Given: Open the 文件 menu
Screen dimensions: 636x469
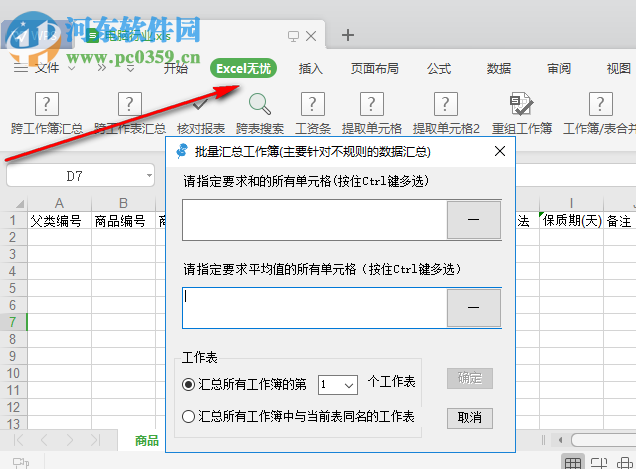Looking at the screenshot, I should 47,68.
